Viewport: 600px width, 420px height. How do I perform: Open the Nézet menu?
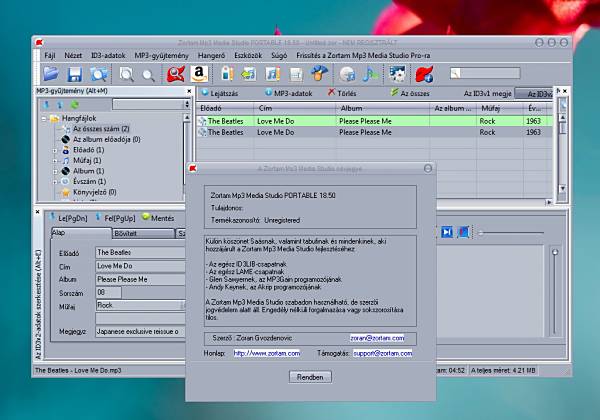click(73, 55)
